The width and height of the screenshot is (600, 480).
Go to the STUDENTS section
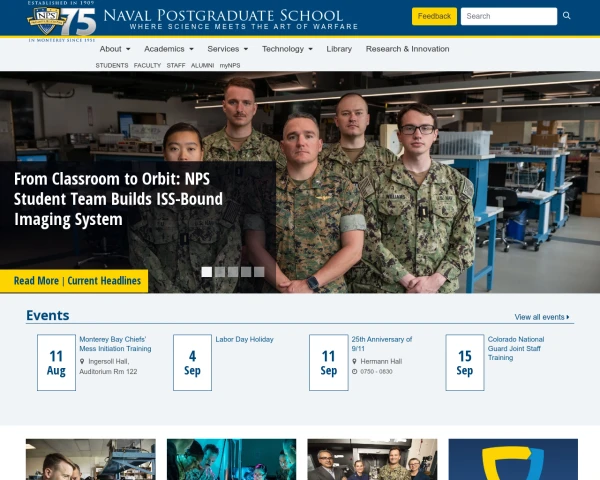point(112,65)
